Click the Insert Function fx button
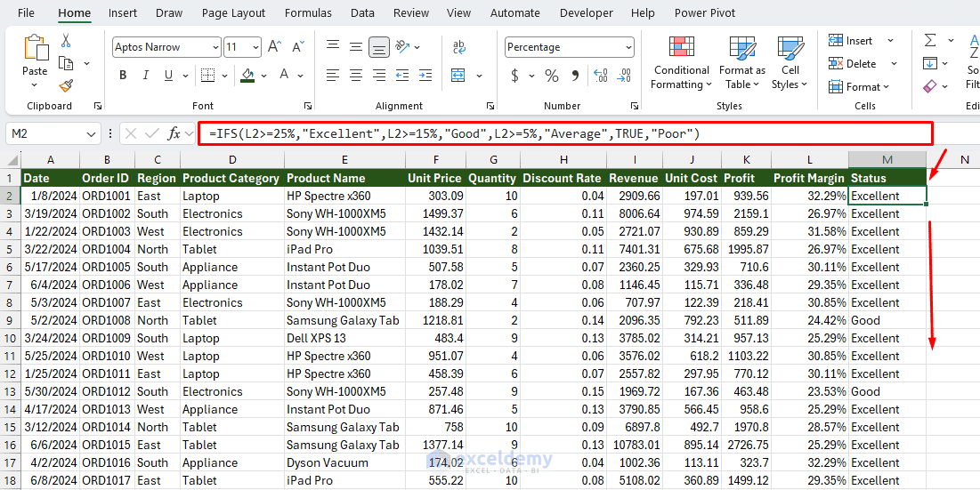 [x=174, y=133]
